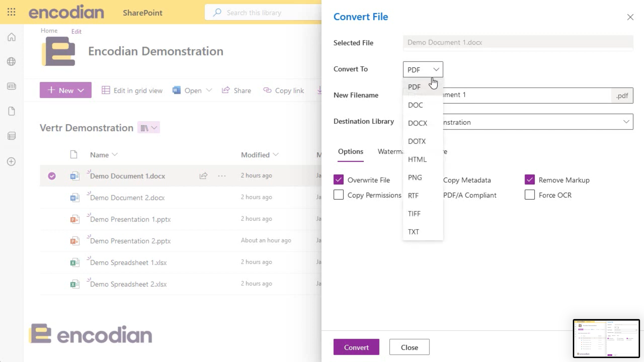Choose RTF from the format list
Image resolution: width=644 pixels, height=362 pixels.
[423, 196]
